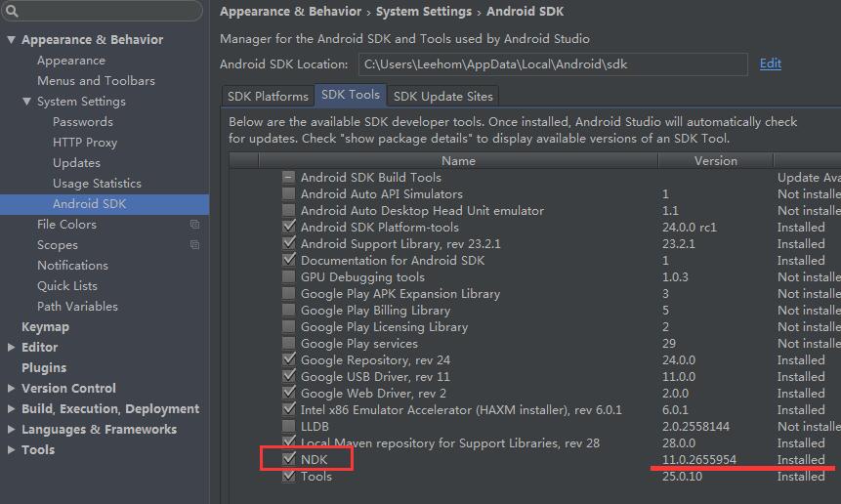Click the 24.0.0 rc1 version cell
841x504 pixels.
click(690, 227)
